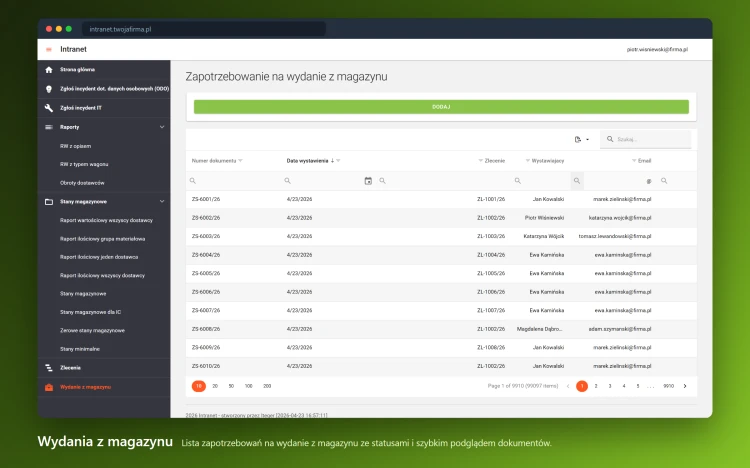Viewport: 750px width, 468px height.
Task: Open the calendar picker in the date filter
Action: pos(368,181)
